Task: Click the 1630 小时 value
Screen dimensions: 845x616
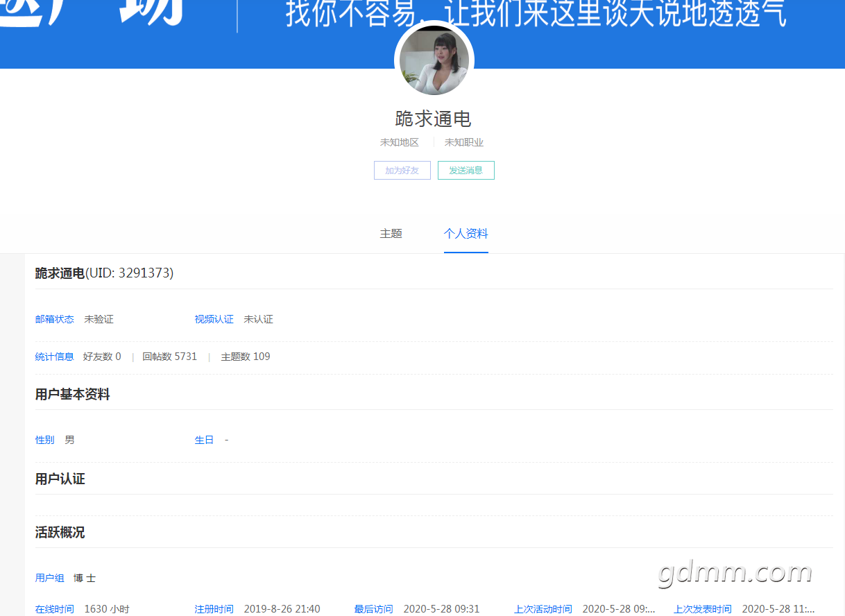Action: coord(107,609)
